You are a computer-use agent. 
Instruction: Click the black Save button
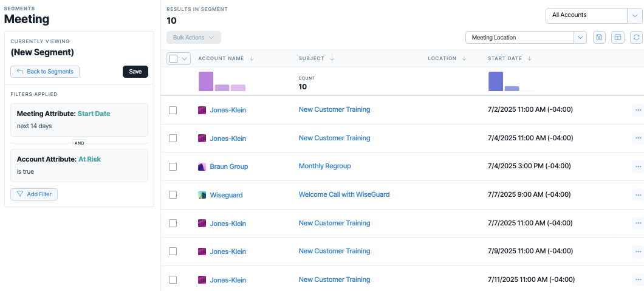135,72
